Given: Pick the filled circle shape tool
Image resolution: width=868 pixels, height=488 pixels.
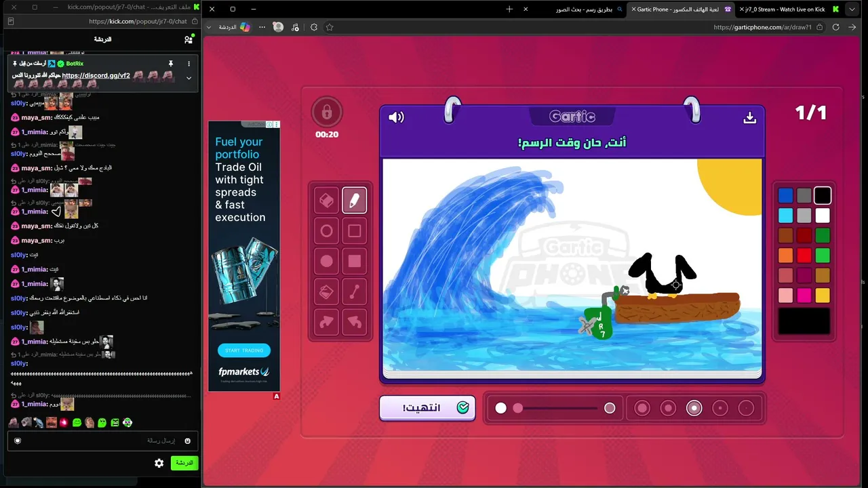Looking at the screenshot, I should coord(326,262).
